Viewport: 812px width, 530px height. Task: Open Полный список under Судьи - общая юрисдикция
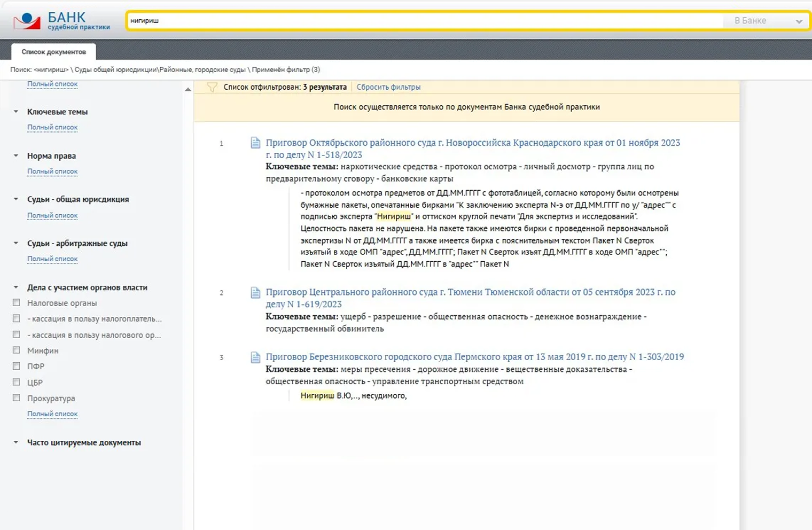tap(52, 215)
